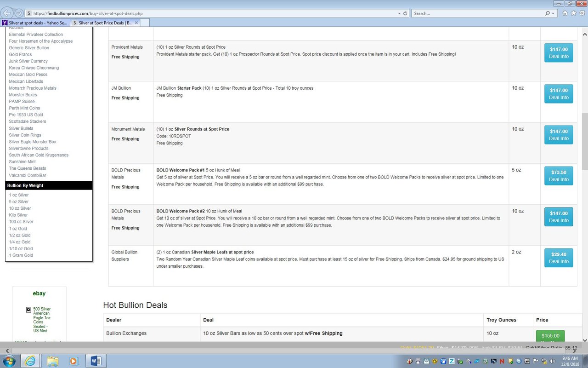Go to Generic Silver Bullion page
The width and height of the screenshot is (588, 368).
coord(29,48)
